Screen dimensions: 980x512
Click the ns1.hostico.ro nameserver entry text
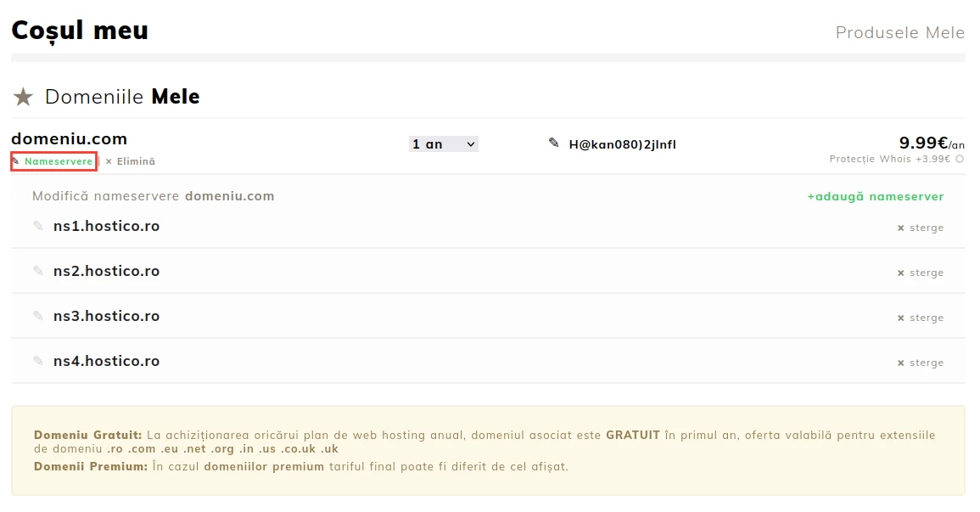106,226
